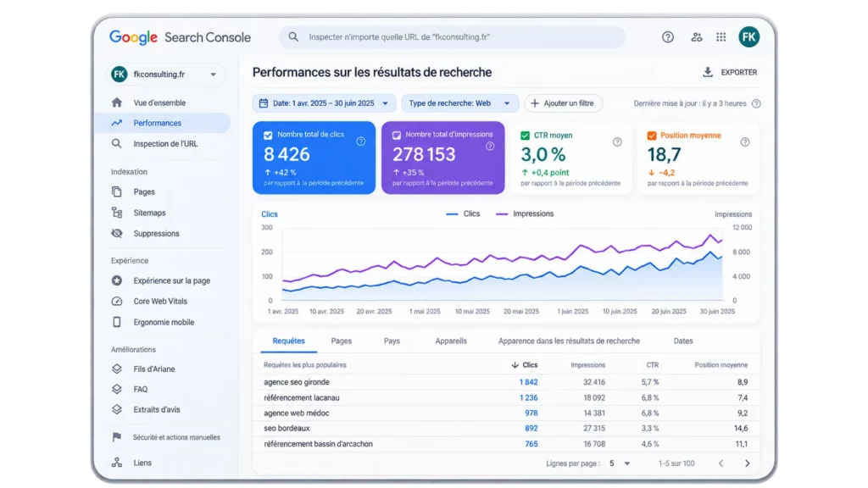868x488 pixels.
Task: Switch to the Pays tab
Action: point(392,341)
